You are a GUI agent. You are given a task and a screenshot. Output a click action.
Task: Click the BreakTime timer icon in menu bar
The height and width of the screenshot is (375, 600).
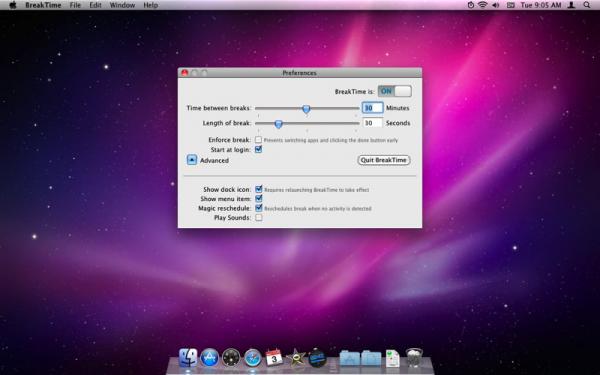coord(471,5)
